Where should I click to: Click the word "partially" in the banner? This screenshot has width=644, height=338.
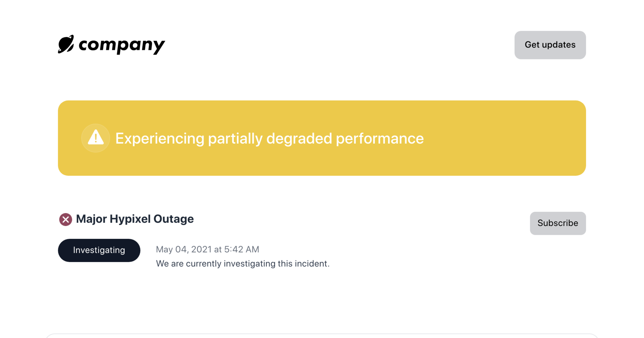point(235,138)
